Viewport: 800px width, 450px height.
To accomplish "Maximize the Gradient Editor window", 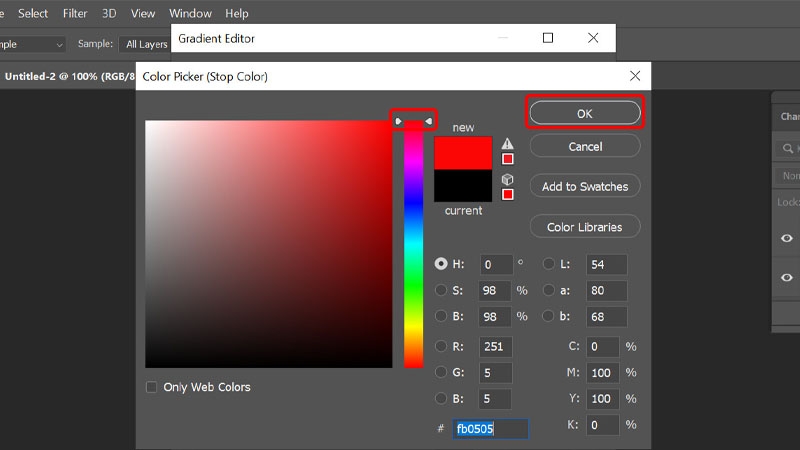I will coord(547,38).
